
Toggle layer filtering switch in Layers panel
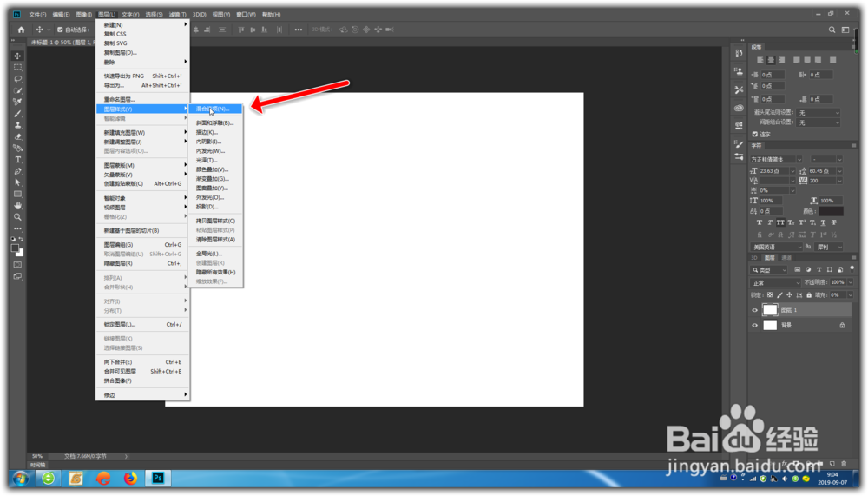point(852,268)
